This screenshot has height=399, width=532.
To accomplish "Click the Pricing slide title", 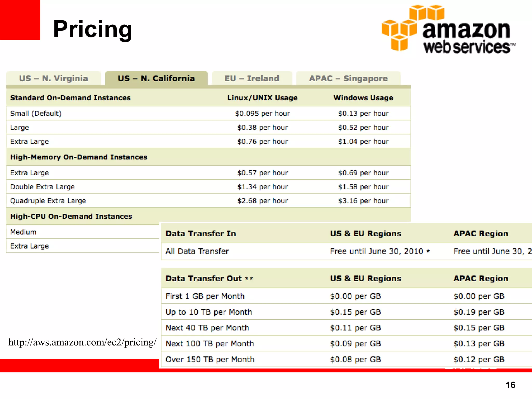I will pyautogui.click(x=93, y=29).
